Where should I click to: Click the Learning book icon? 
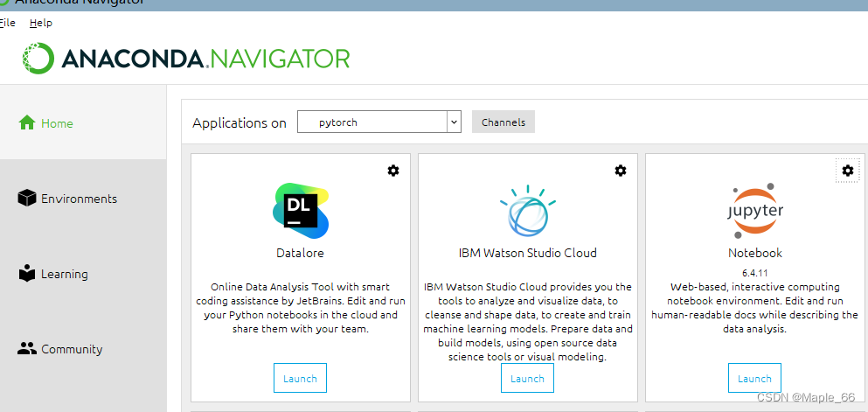tap(27, 274)
